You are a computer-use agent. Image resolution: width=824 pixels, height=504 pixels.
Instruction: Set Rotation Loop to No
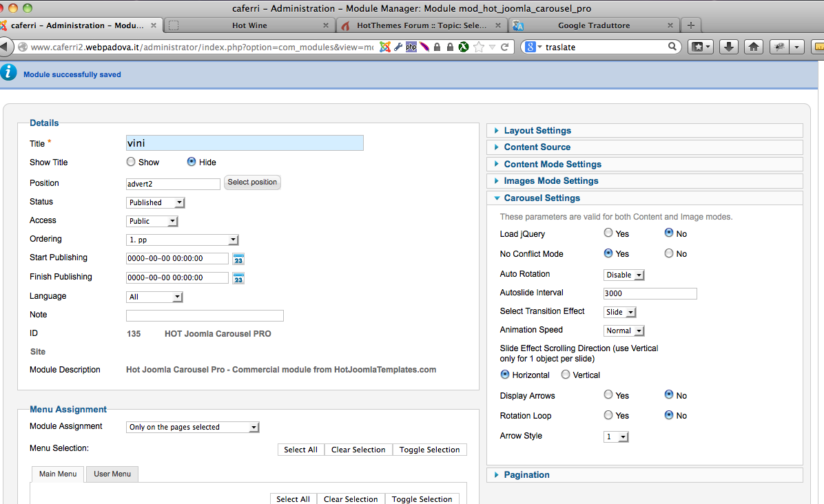[669, 414]
